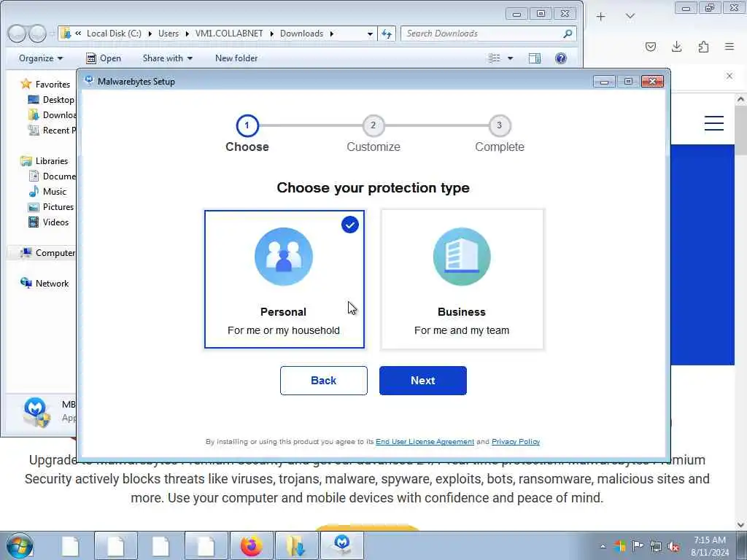Select Pictures library in navigation pane
This screenshot has height=560, width=747.
click(51, 206)
